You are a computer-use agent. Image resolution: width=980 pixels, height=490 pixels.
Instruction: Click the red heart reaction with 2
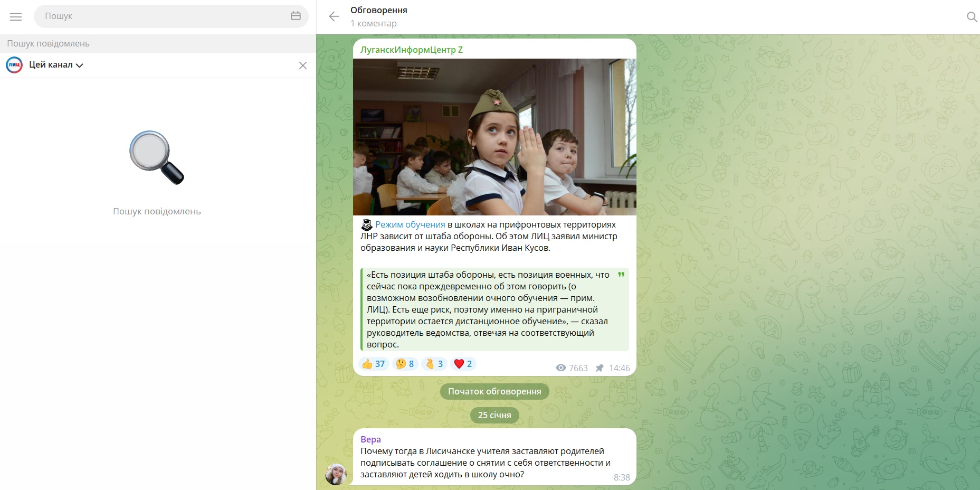point(463,364)
